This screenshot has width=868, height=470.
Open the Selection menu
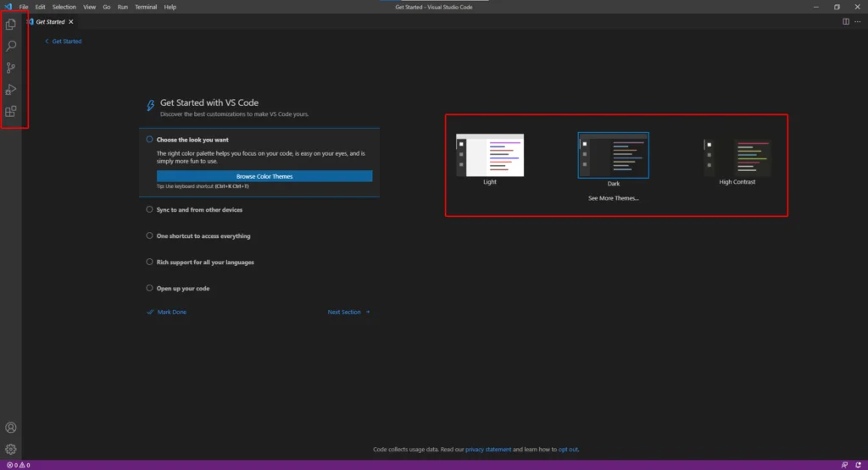click(x=64, y=7)
